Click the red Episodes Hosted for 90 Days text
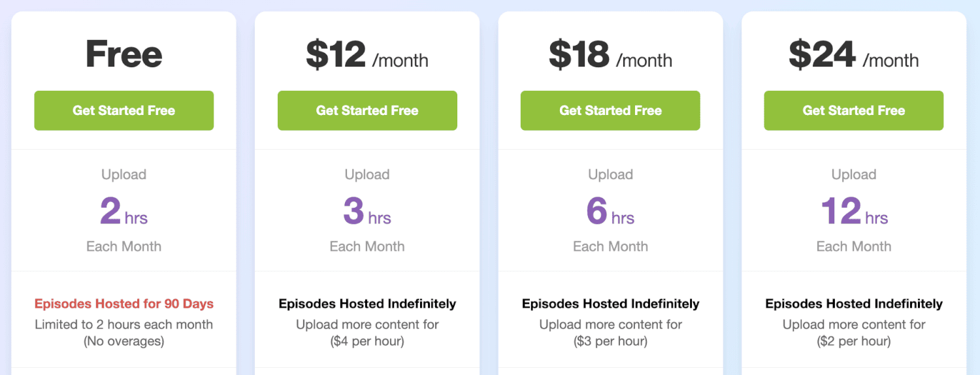 (x=124, y=304)
